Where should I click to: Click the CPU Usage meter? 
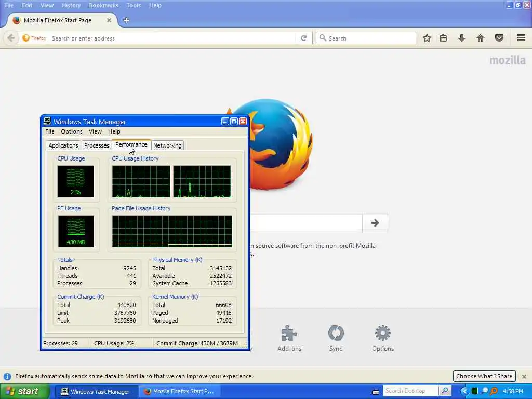coord(75,181)
